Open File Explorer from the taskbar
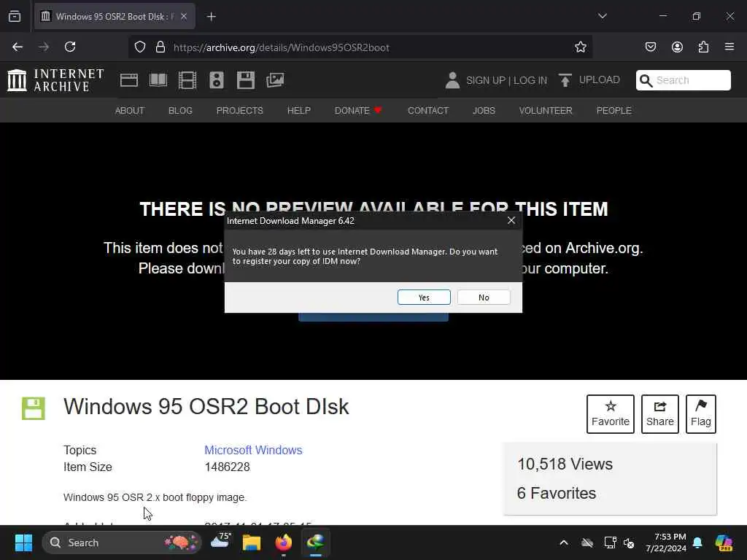This screenshot has height=560, width=747. coord(252,542)
